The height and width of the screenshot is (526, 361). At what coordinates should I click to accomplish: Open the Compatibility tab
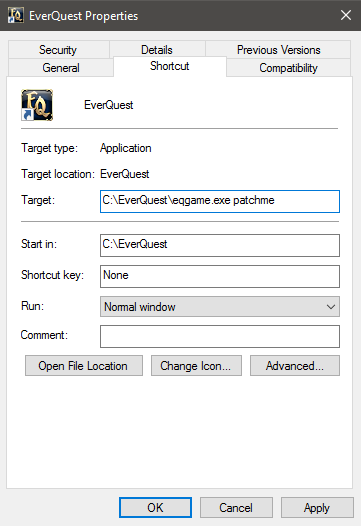point(289,68)
